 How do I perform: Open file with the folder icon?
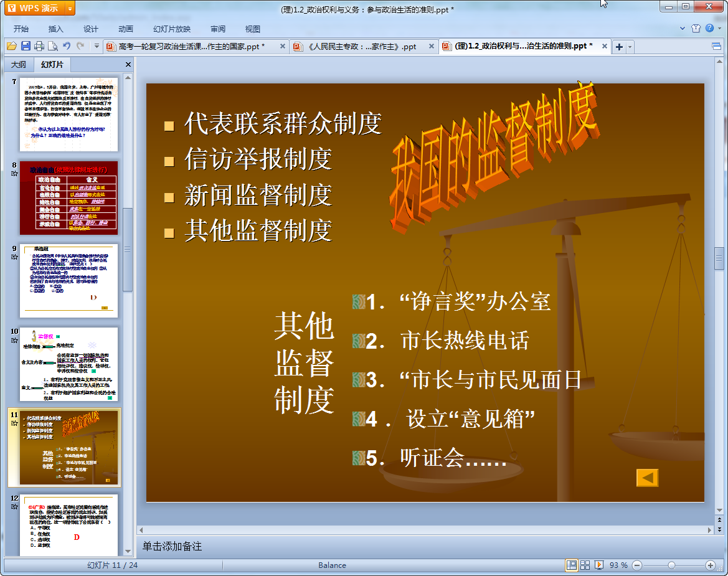coord(12,46)
